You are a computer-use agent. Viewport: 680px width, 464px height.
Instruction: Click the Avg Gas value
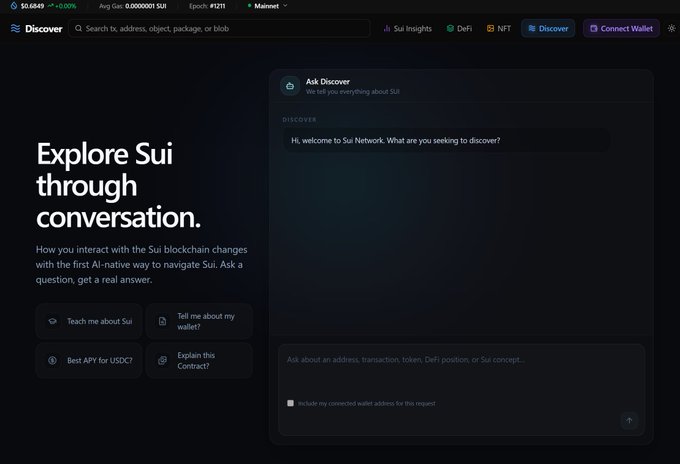tap(146, 6)
